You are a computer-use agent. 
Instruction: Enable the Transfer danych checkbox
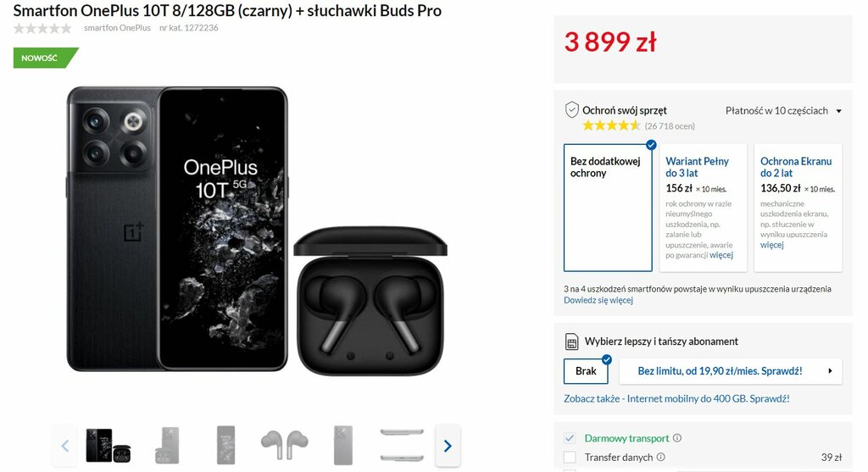(x=570, y=457)
